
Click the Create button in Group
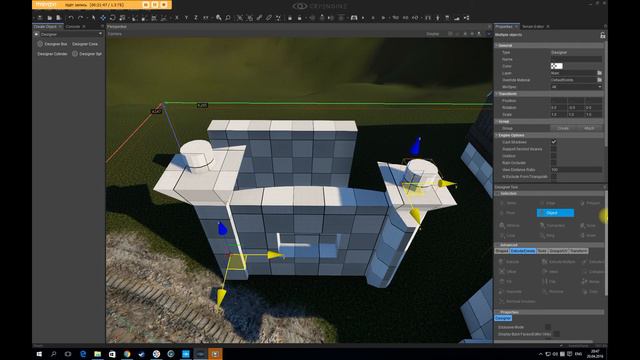pyautogui.click(x=563, y=128)
